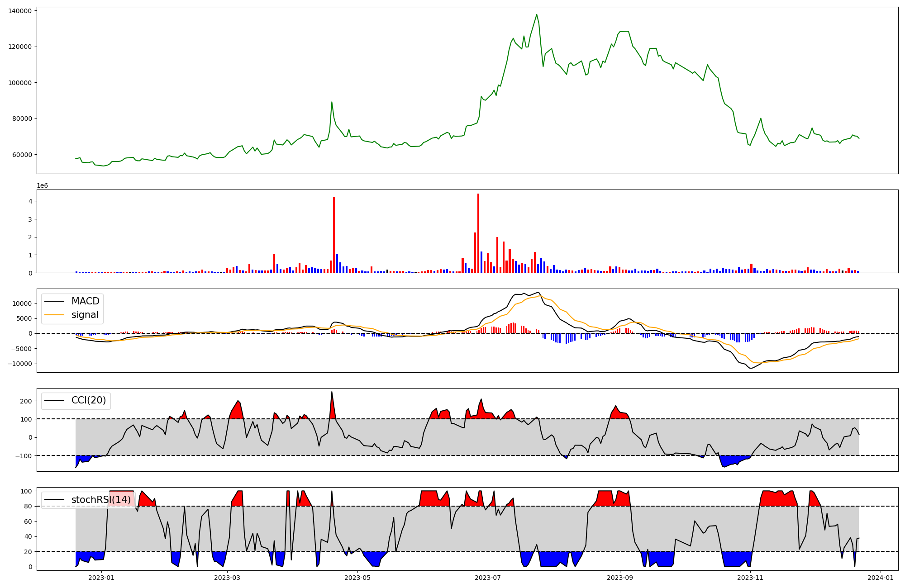The image size is (905, 588).
Task: Click the −10000 label on the MACD axis
Action: point(19,364)
